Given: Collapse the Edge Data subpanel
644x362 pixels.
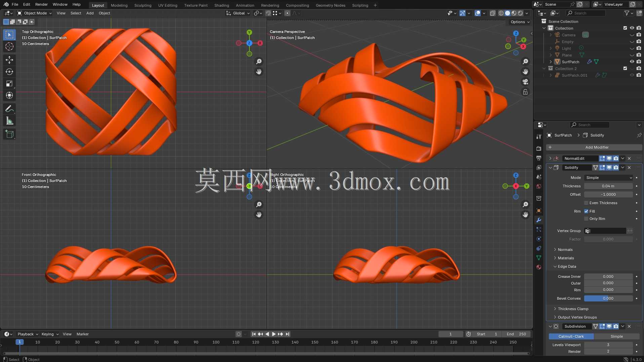Looking at the screenshot, I should (567, 266).
